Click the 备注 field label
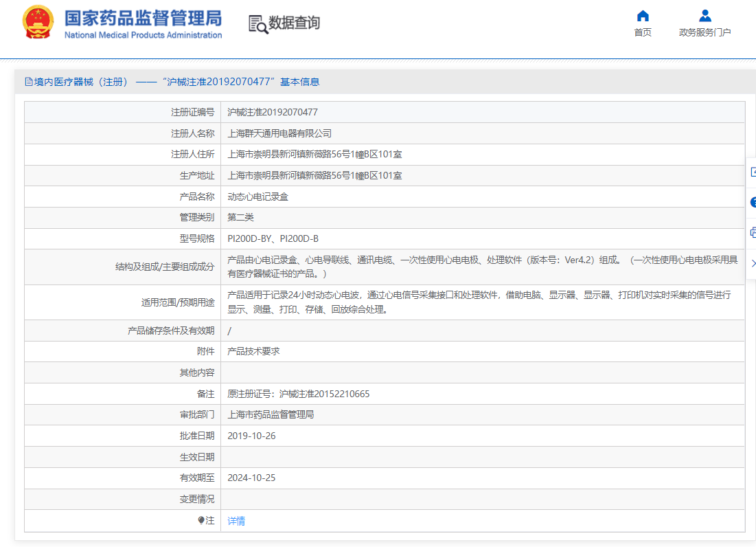 tap(206, 394)
